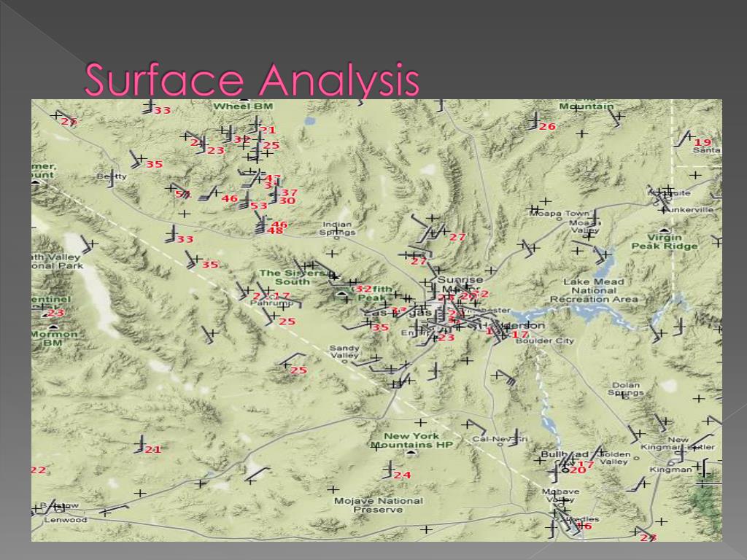The image size is (747, 560).
Task: Click the Moapa Town circle marker
Action: click(x=560, y=219)
